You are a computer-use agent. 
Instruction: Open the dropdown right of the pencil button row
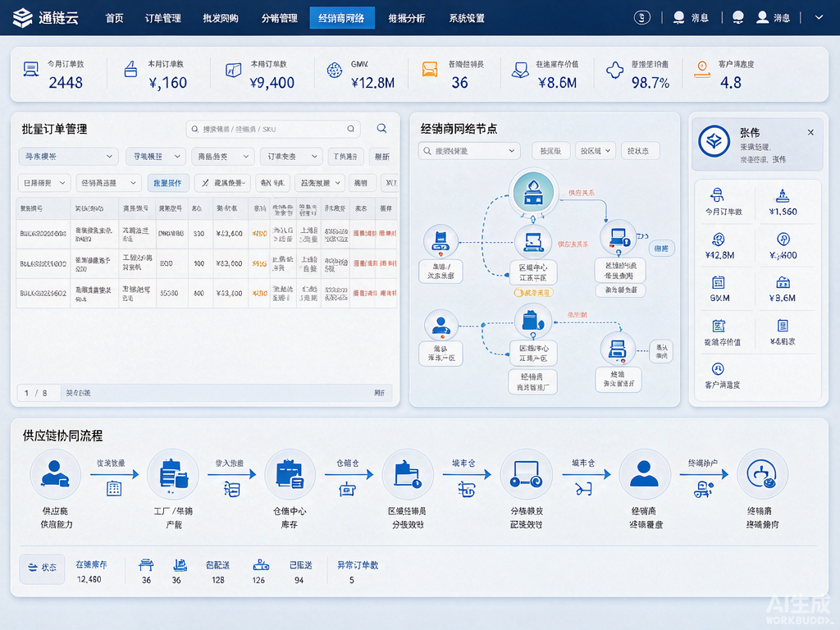point(320,183)
